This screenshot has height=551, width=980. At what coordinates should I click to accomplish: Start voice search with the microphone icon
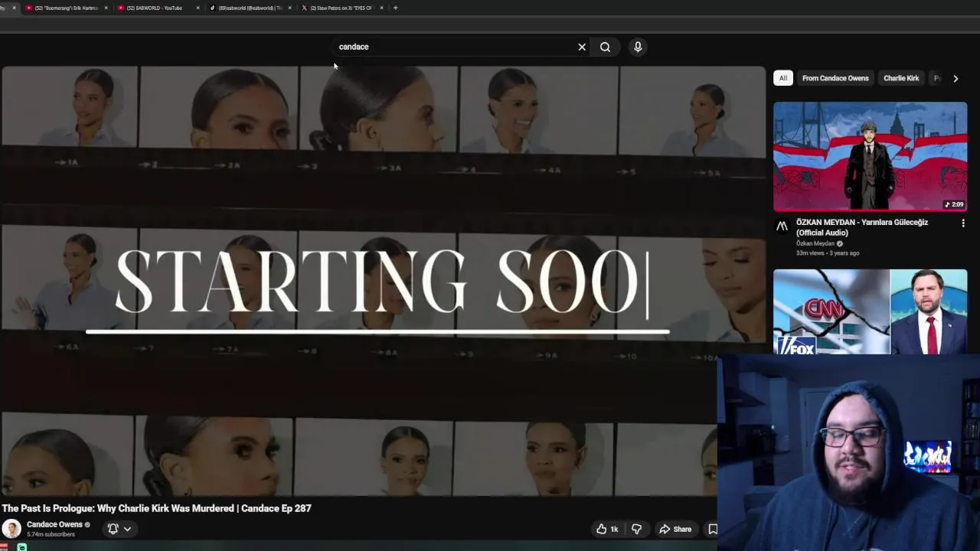(x=638, y=47)
